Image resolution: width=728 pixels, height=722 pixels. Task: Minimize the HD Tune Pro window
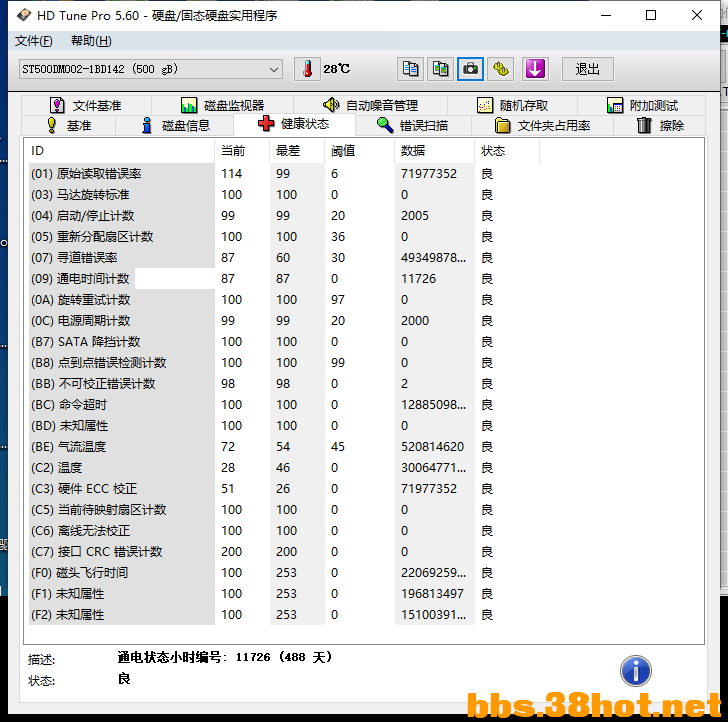[x=606, y=15]
